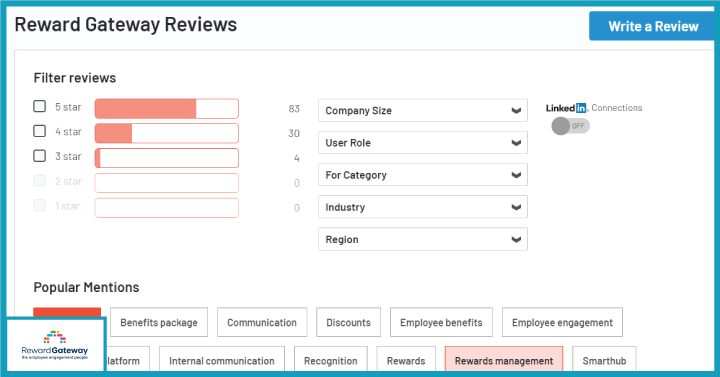Click the 3 star label text
720x377 pixels.
click(x=68, y=157)
